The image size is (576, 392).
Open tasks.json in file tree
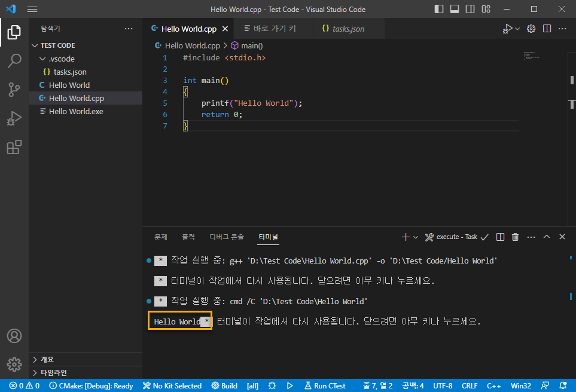coord(85,72)
